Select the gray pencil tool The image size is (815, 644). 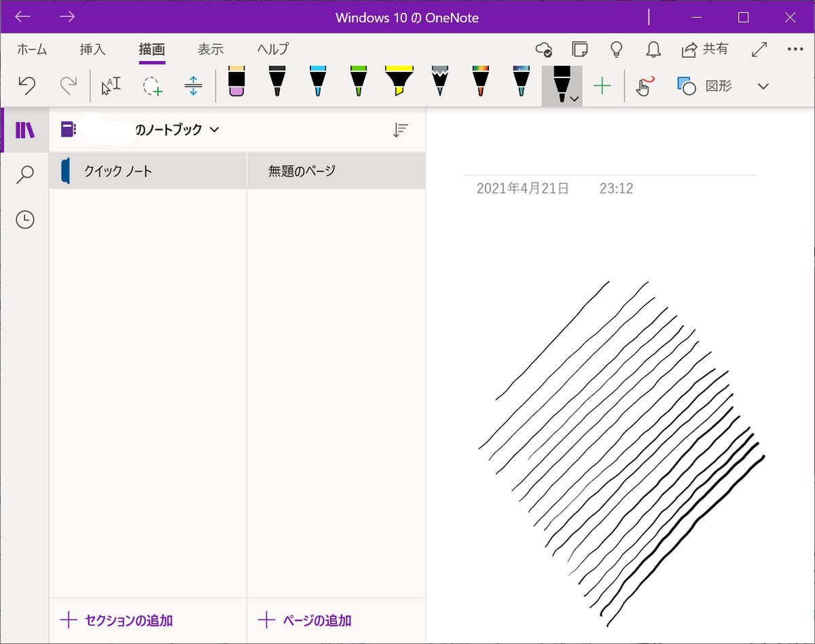point(440,82)
